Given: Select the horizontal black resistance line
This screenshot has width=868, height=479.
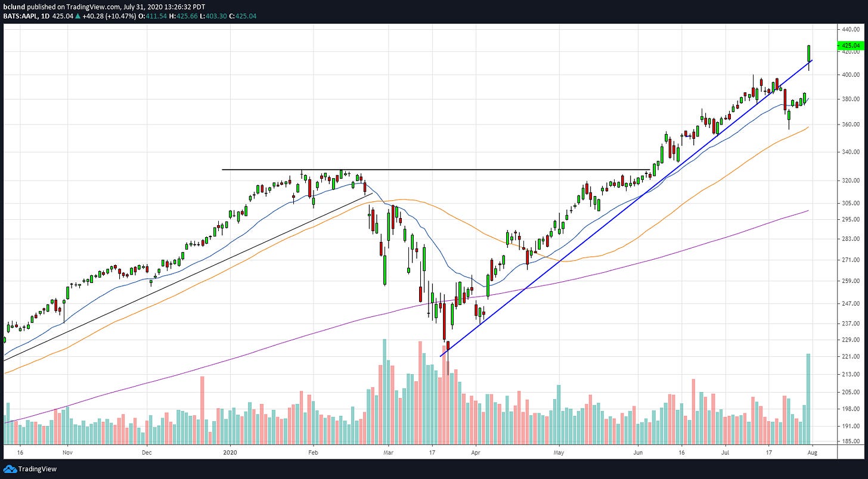Looking at the screenshot, I should 477,170.
